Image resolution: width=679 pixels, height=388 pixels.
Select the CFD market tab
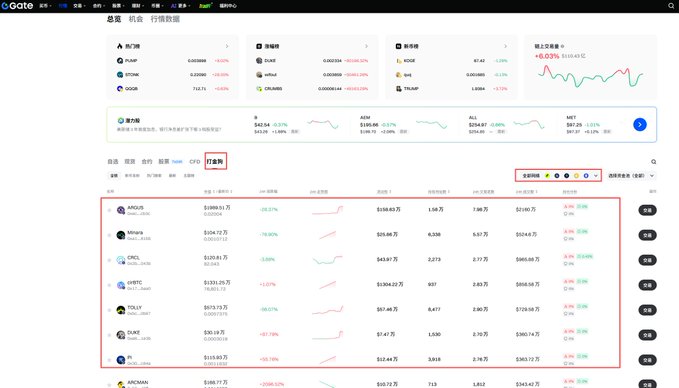click(194, 162)
